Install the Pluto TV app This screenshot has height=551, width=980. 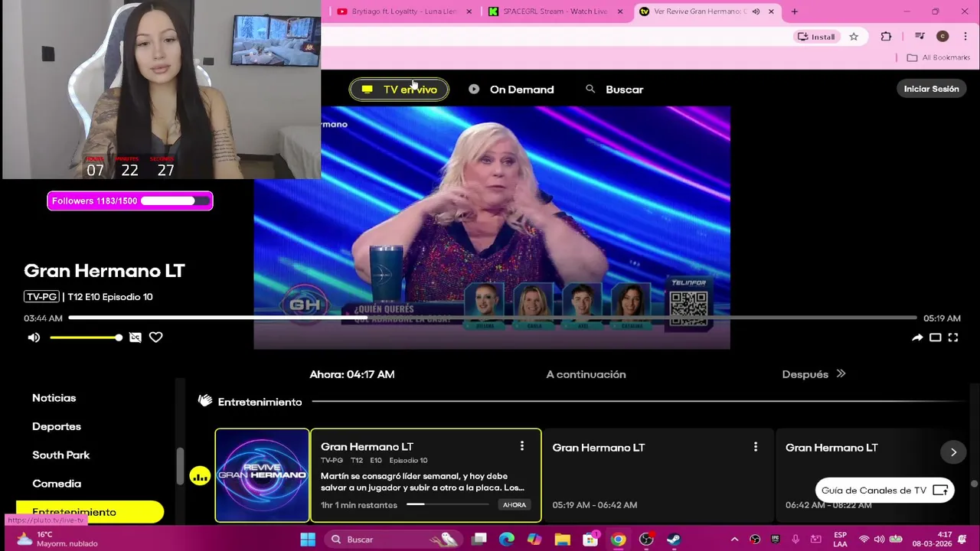[x=816, y=37]
